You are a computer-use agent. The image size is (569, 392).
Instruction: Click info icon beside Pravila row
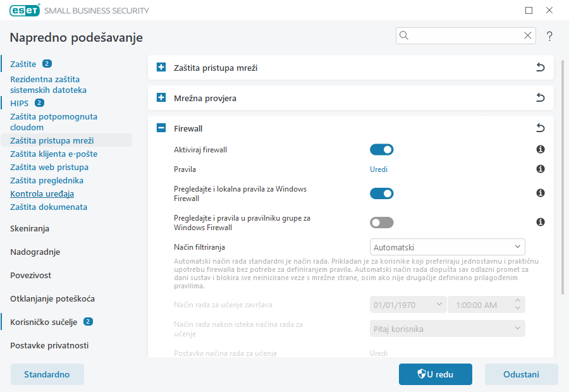tap(540, 169)
